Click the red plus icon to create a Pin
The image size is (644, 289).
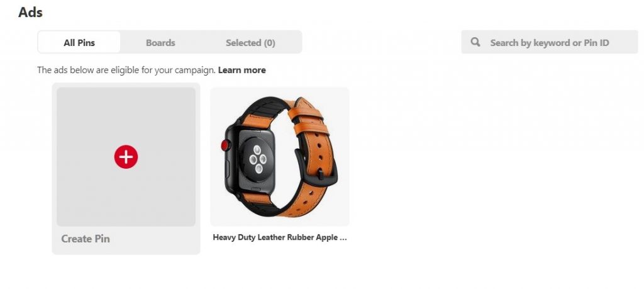coord(126,157)
